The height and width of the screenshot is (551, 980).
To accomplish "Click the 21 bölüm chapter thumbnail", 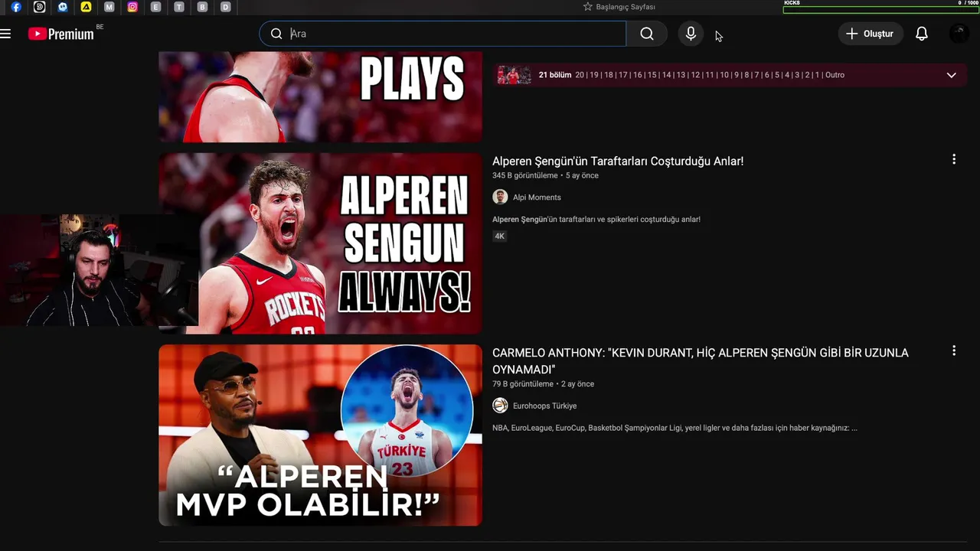I will [514, 75].
